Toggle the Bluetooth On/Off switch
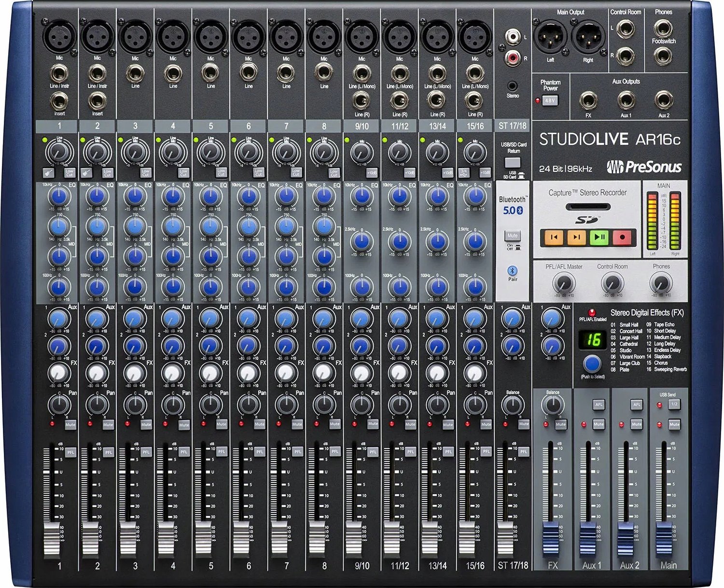The image size is (724, 588). click(x=513, y=235)
